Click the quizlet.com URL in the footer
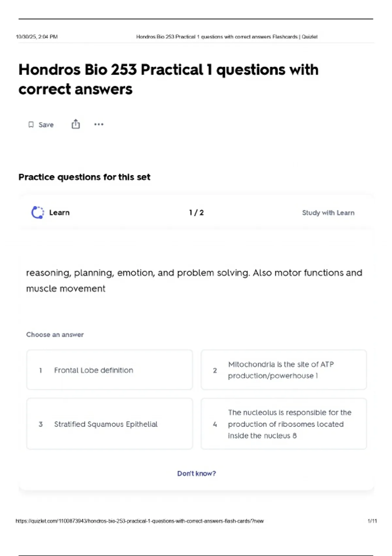 pyautogui.click(x=139, y=521)
